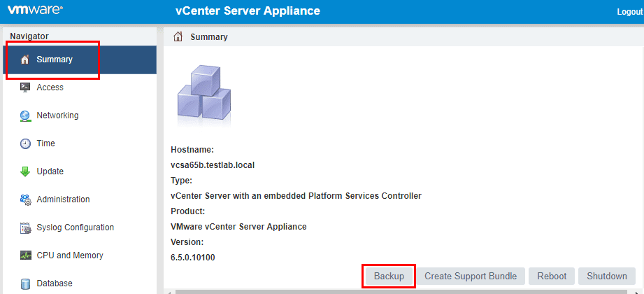The image size is (644, 294).
Task: Click the Networking globe icon
Action: click(x=25, y=115)
